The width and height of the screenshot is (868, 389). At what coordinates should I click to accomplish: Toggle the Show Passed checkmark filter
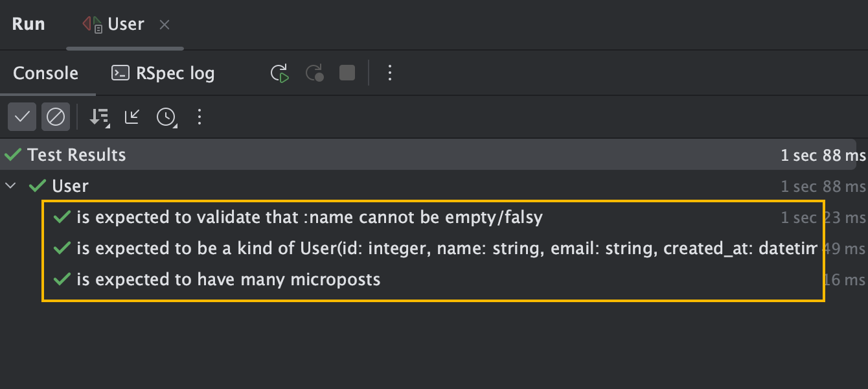coord(22,117)
